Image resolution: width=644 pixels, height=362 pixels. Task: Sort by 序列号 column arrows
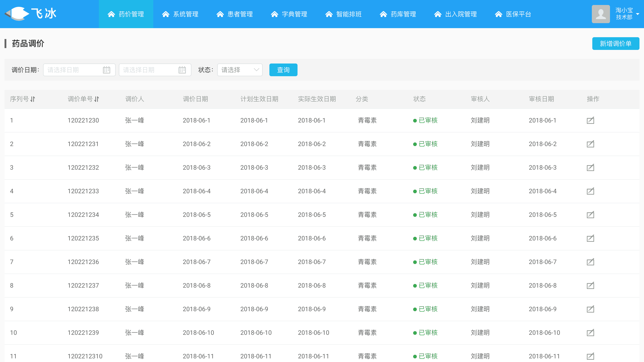33,99
